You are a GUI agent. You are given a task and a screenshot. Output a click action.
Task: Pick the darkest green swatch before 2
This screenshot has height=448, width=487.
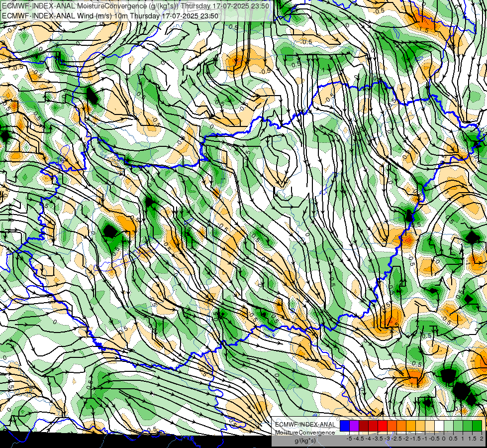(477, 426)
